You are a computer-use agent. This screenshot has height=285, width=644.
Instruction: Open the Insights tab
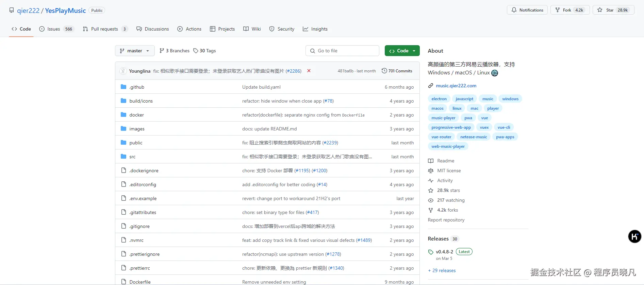315,29
